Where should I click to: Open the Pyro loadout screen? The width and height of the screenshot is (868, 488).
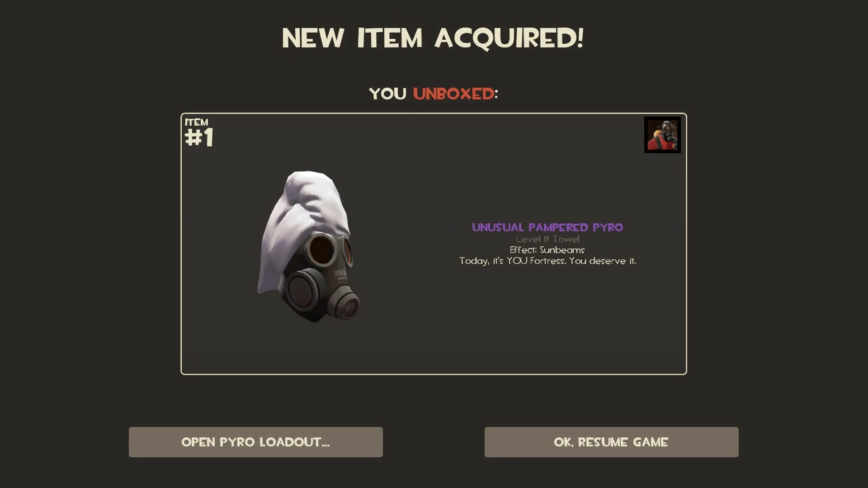[255, 442]
